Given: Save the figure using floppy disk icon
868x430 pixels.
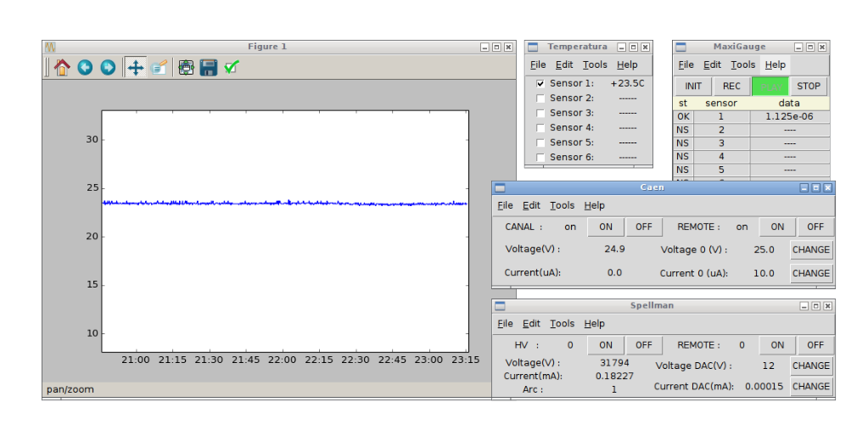Looking at the screenshot, I should click(209, 67).
